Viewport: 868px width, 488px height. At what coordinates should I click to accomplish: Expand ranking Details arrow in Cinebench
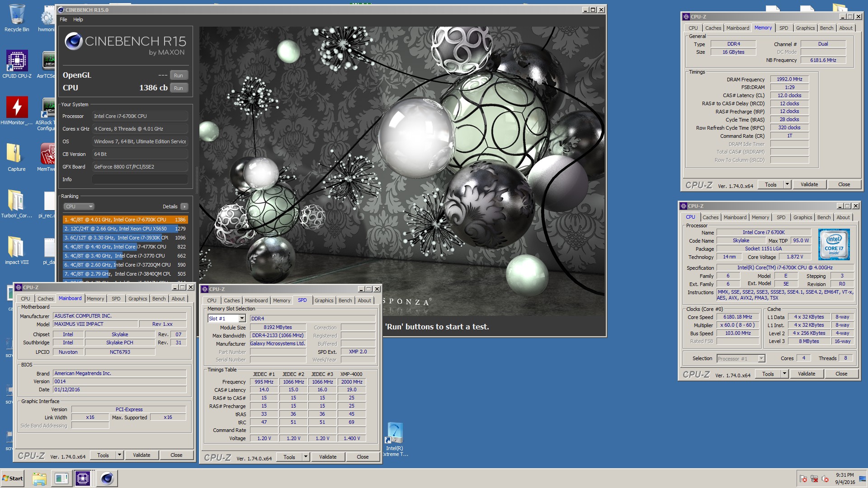pos(184,206)
